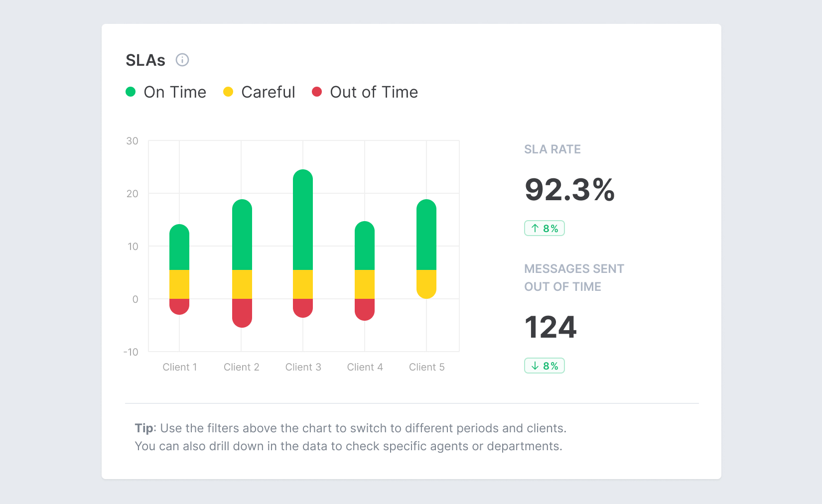Toggle the Out of Time series visibility
822x504 pixels.
(x=374, y=92)
